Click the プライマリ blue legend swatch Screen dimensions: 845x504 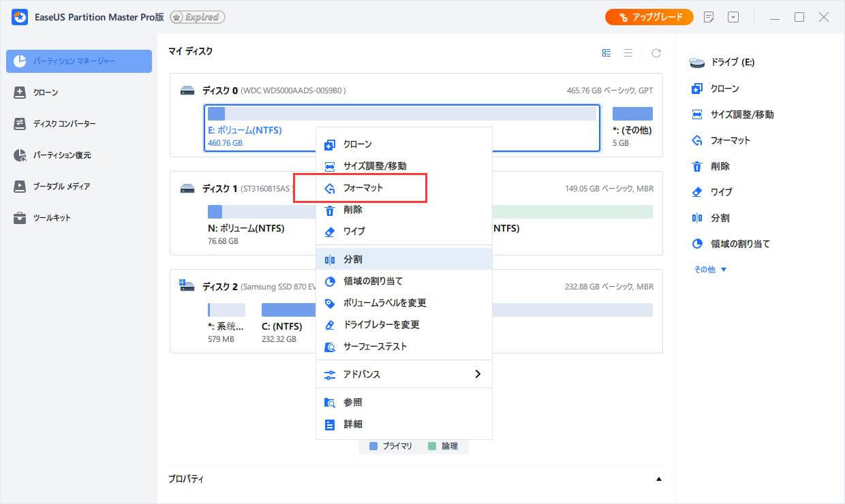click(x=373, y=446)
